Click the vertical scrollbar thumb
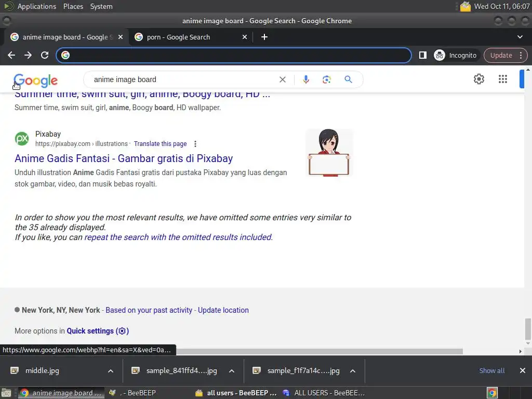This screenshot has width=532, height=399. (x=528, y=329)
